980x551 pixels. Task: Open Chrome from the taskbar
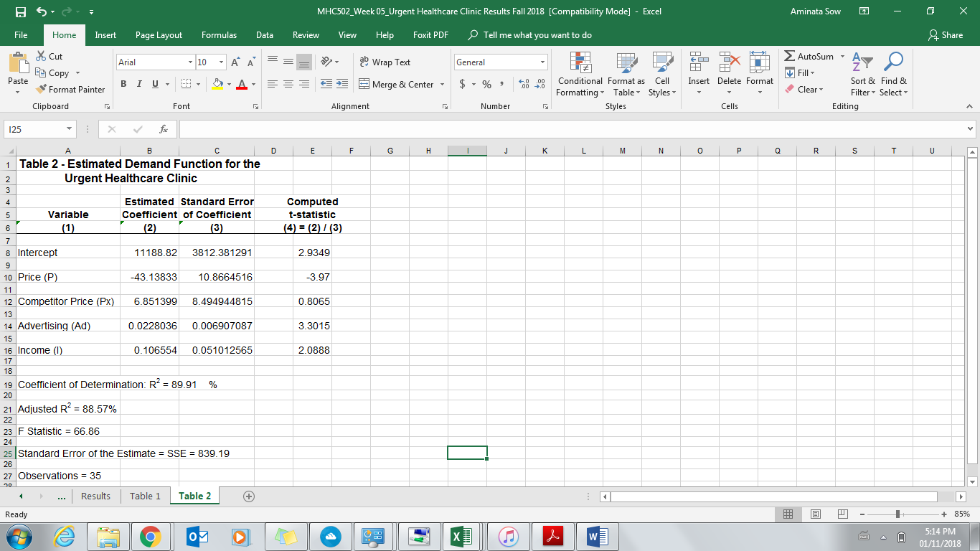pyautogui.click(x=150, y=536)
